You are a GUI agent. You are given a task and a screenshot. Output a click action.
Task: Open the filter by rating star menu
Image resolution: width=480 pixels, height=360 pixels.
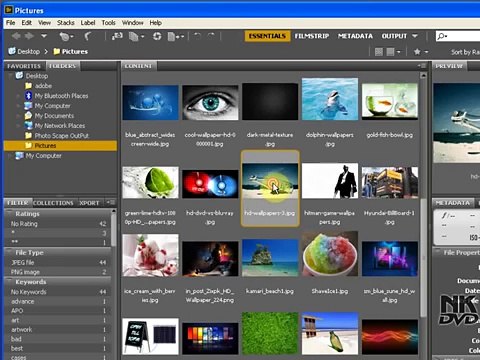click(x=421, y=52)
